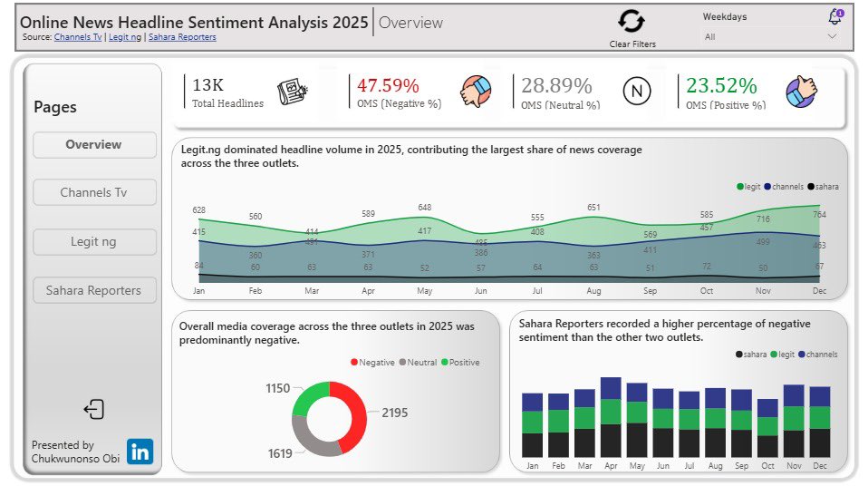Select channels legend in stacked bar chart
868x486 pixels.
[817, 355]
